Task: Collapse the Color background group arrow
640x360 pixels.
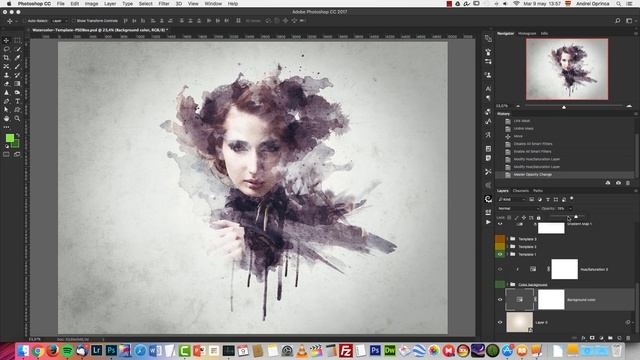Action: [507, 284]
